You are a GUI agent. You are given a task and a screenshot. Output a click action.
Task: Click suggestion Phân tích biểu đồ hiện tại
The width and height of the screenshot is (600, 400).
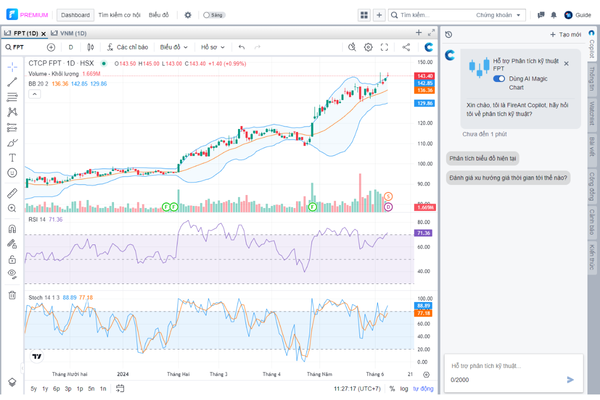click(483, 158)
